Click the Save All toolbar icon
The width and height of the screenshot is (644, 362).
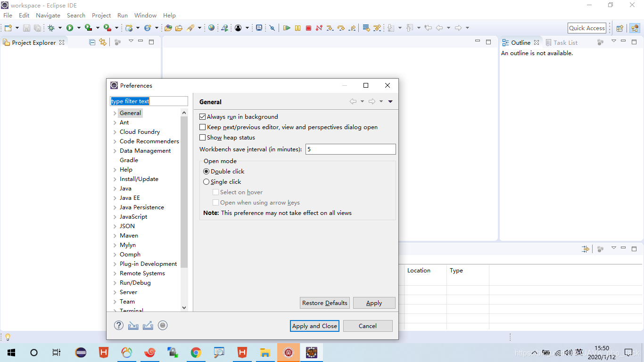[x=37, y=28]
